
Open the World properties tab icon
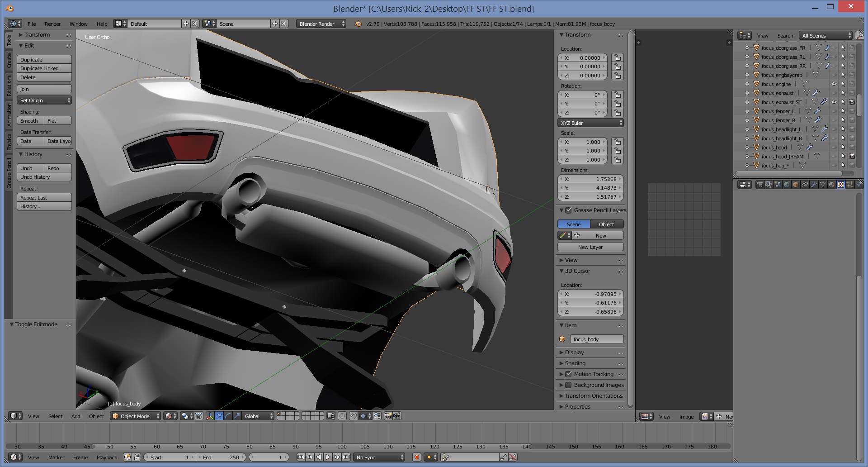pos(787,185)
